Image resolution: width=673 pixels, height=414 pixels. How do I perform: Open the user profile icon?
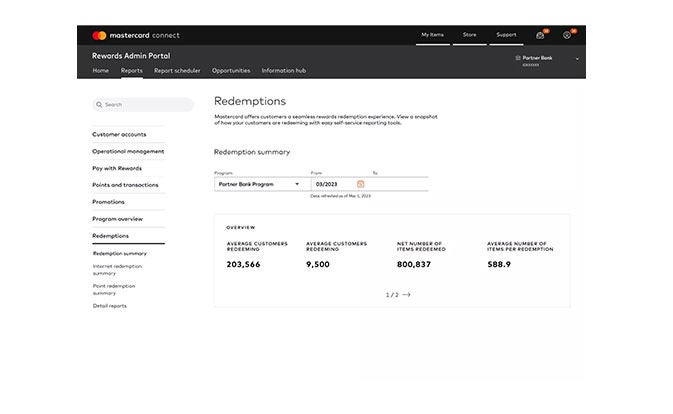[x=567, y=35]
